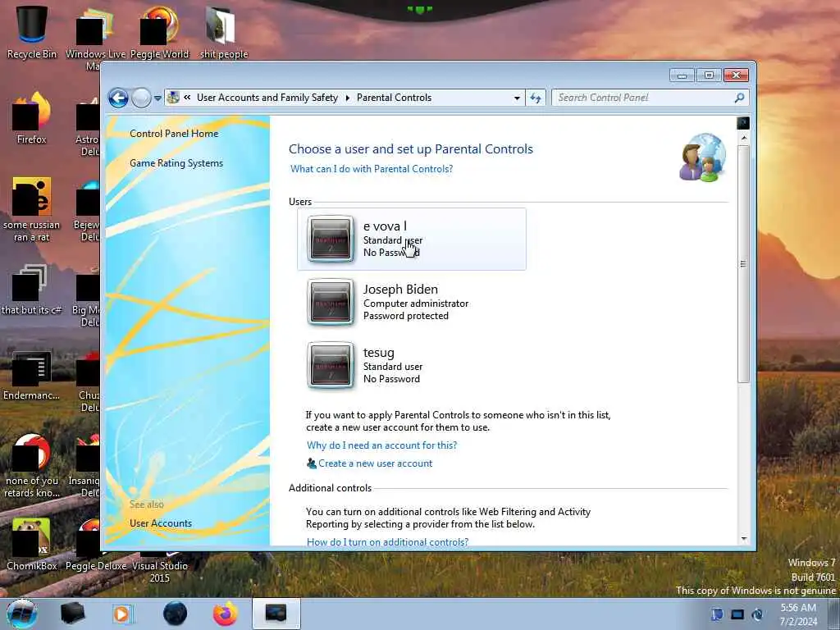
Task: Open that but its c# desktop icon
Action: tap(32, 290)
